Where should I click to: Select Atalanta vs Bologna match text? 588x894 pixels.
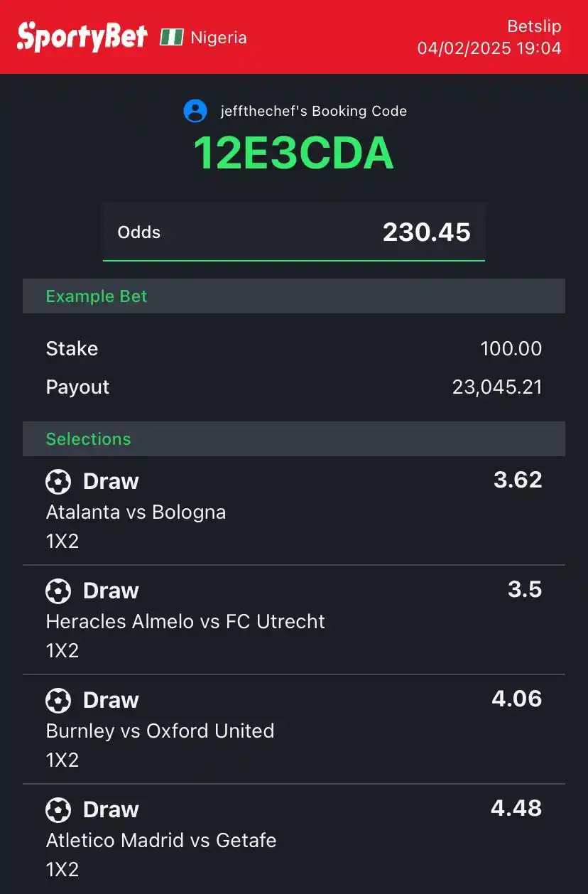(136, 512)
